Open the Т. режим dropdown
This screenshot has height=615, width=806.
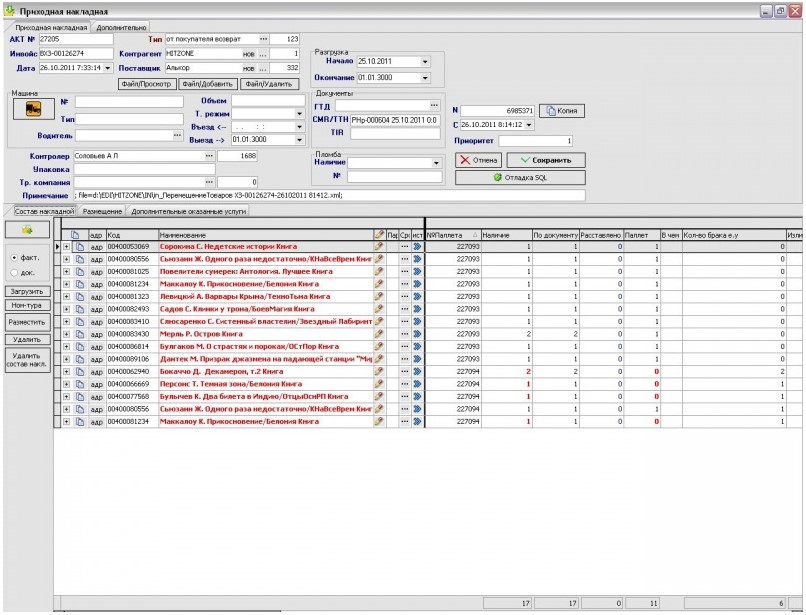[298, 114]
